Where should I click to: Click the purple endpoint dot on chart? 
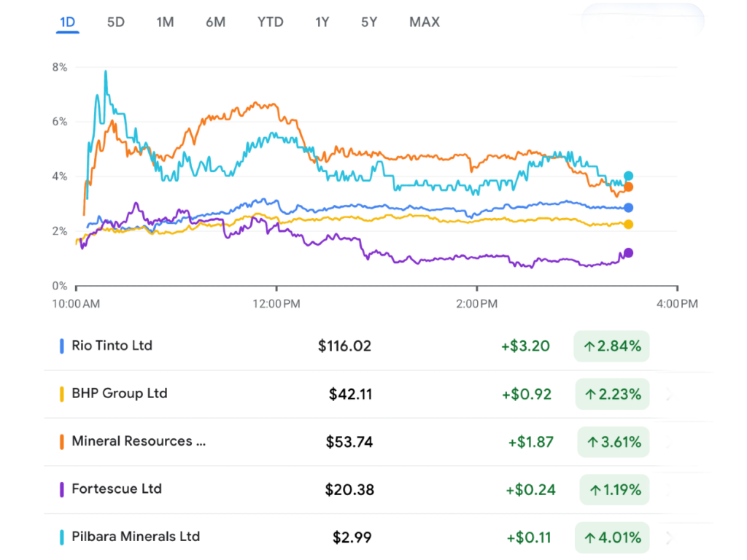click(628, 253)
